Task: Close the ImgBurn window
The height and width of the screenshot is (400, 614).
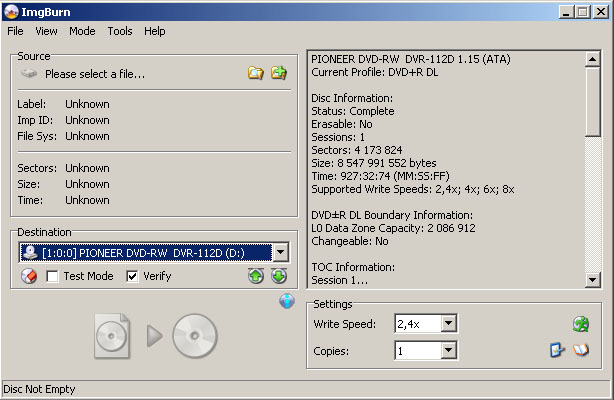Action: pyautogui.click(x=601, y=12)
